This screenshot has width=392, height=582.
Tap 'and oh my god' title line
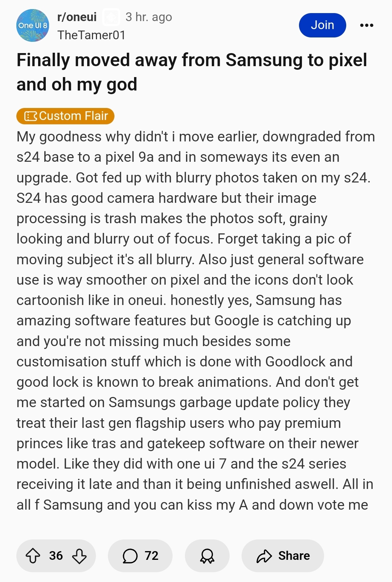77,84
